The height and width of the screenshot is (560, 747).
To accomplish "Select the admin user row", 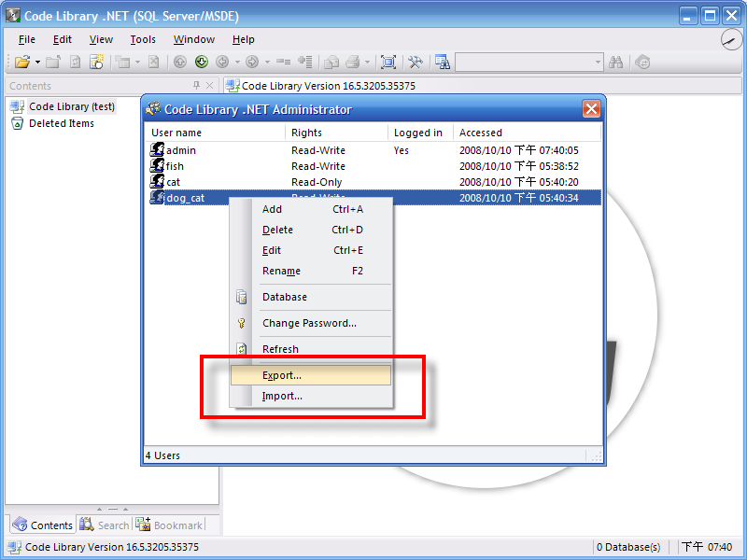I will click(374, 150).
